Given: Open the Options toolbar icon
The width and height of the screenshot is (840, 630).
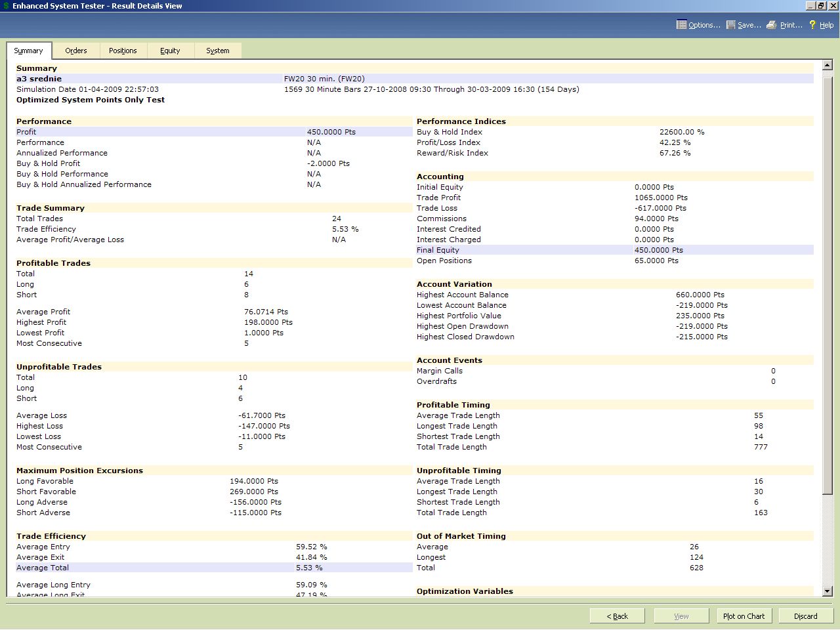Looking at the screenshot, I should pos(681,25).
